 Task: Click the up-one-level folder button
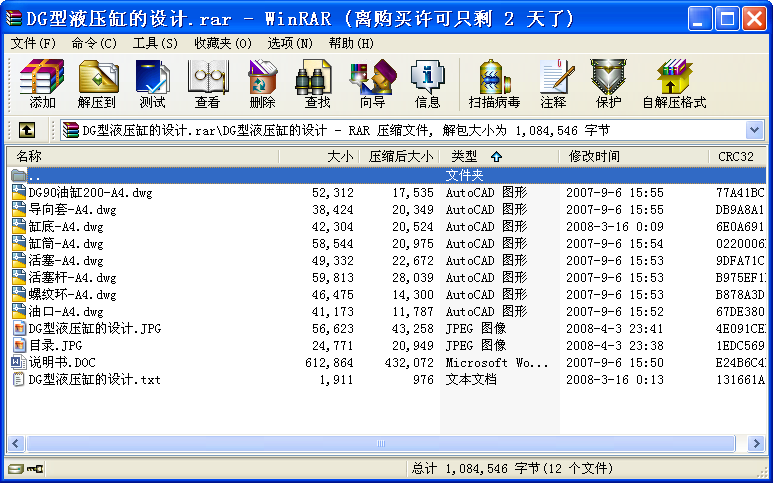coord(27,130)
